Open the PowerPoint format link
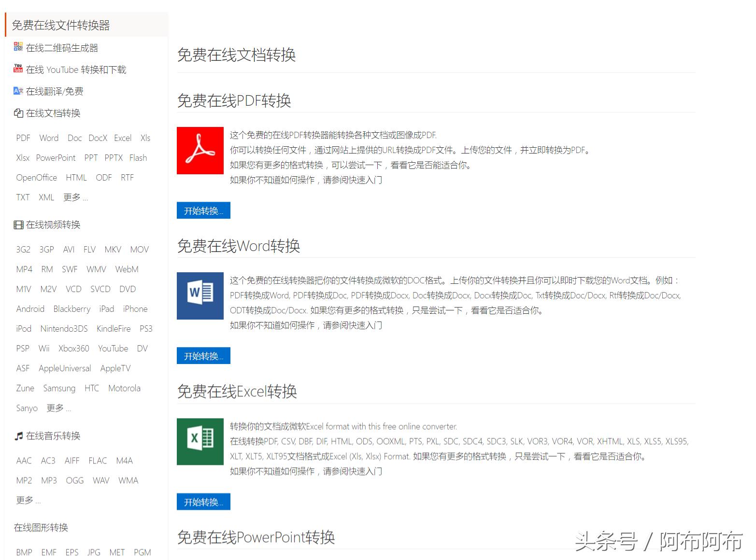Image resolution: width=756 pixels, height=560 pixels. click(56, 157)
